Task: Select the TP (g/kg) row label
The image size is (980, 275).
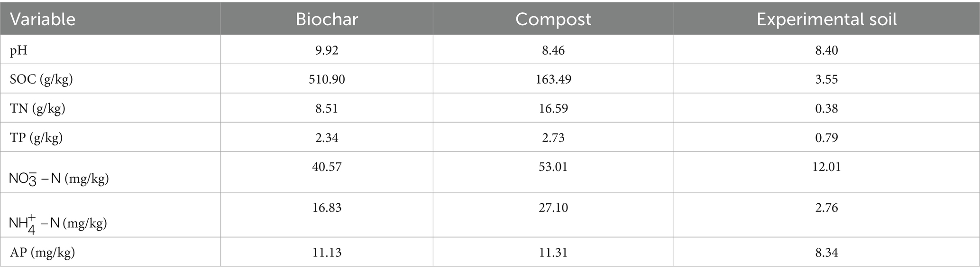Action: click(37, 137)
